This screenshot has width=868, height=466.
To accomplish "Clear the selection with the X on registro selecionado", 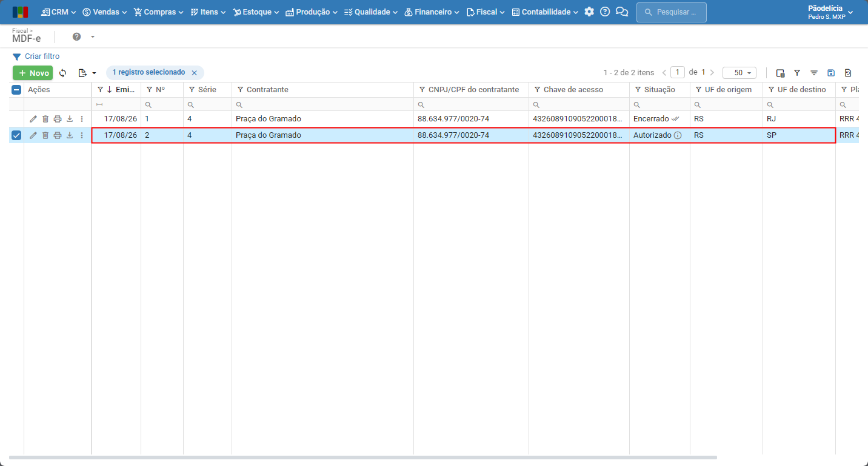I will (194, 73).
